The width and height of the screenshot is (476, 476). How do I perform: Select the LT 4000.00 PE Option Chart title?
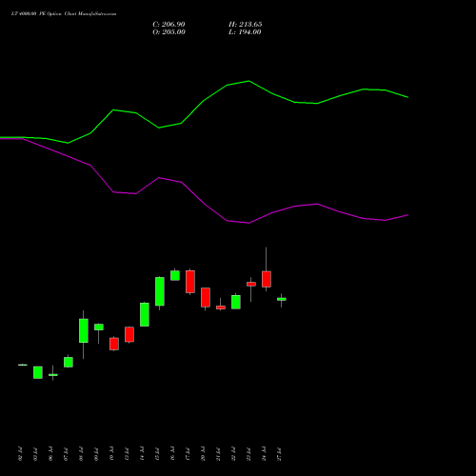(x=64, y=14)
